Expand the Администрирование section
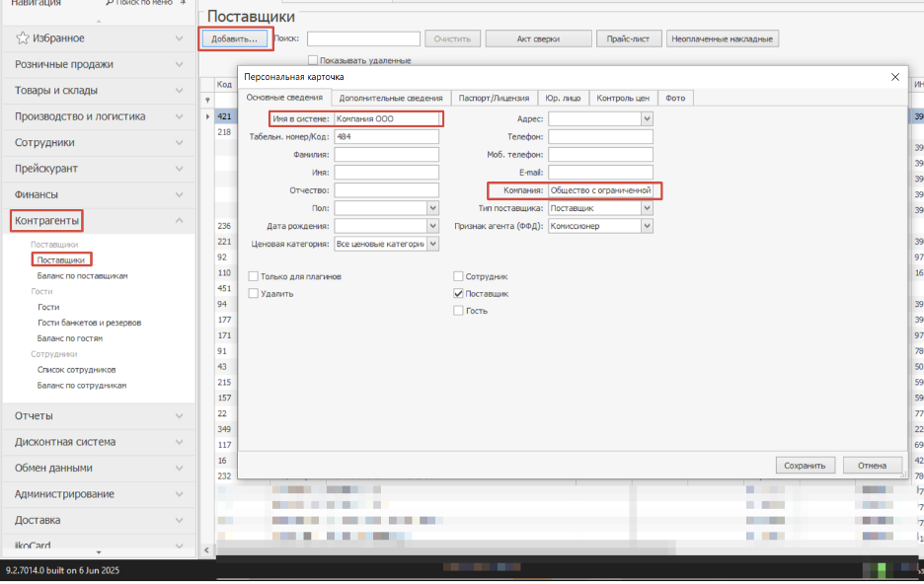The width and height of the screenshot is (924, 584). [x=99, y=494]
